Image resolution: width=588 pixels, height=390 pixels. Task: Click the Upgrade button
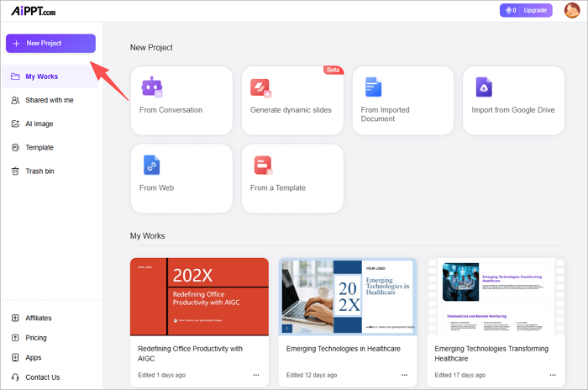click(535, 10)
